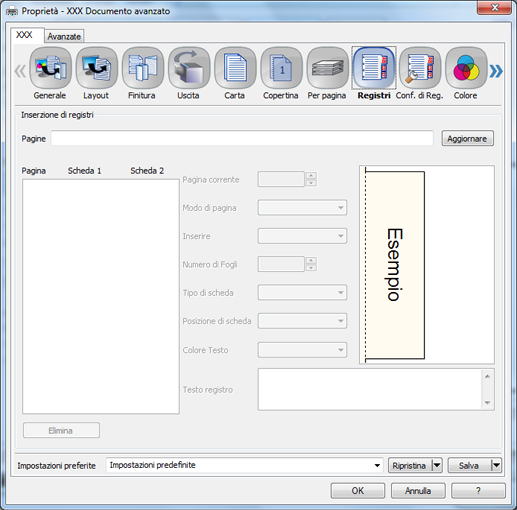Viewport: 517px width, 510px height.
Task: Focus the Pagine input field
Action: 242,138
